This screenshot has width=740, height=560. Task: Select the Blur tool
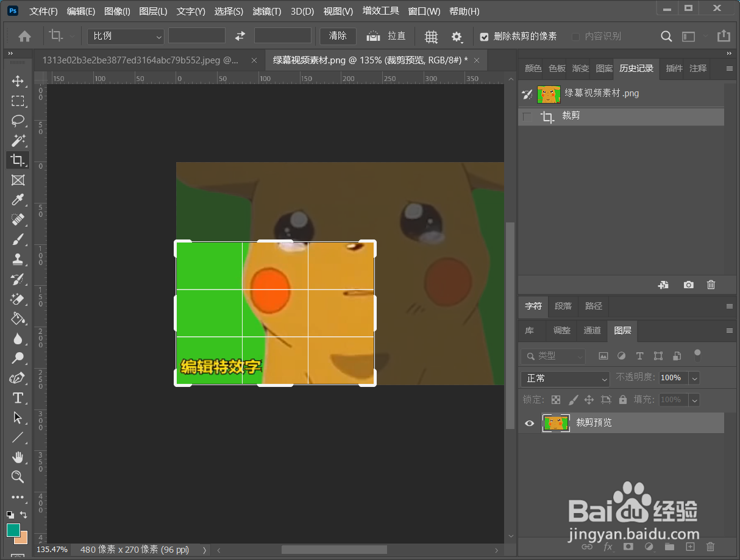click(x=18, y=338)
